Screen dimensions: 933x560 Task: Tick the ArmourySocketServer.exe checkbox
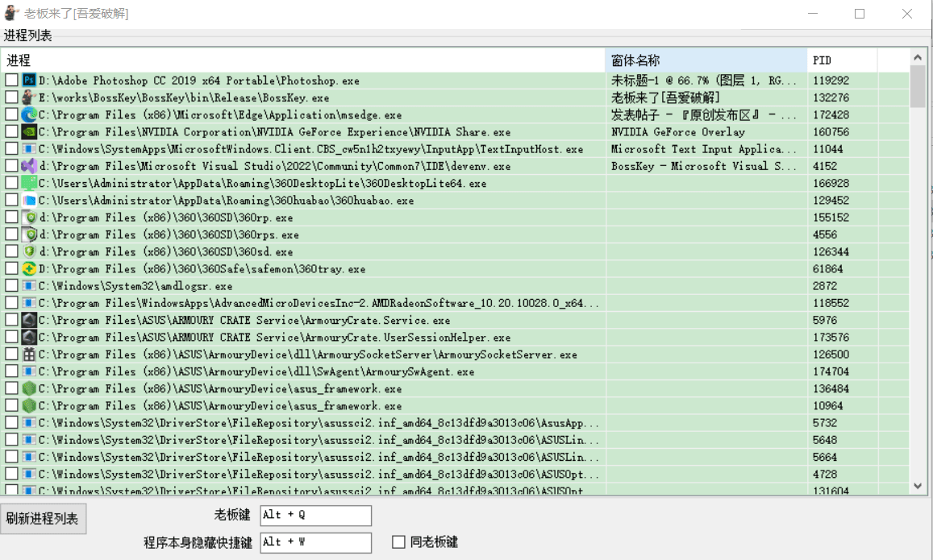coord(11,354)
